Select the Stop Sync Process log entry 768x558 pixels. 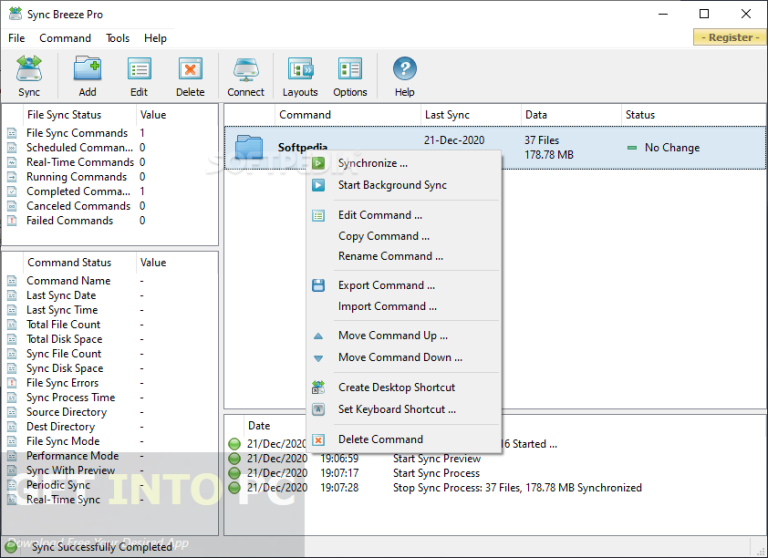coord(516,488)
